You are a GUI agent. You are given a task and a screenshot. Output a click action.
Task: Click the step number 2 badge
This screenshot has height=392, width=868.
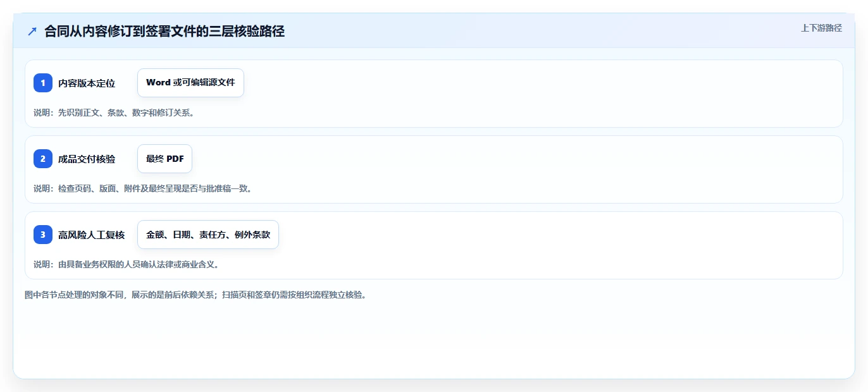[43, 159]
